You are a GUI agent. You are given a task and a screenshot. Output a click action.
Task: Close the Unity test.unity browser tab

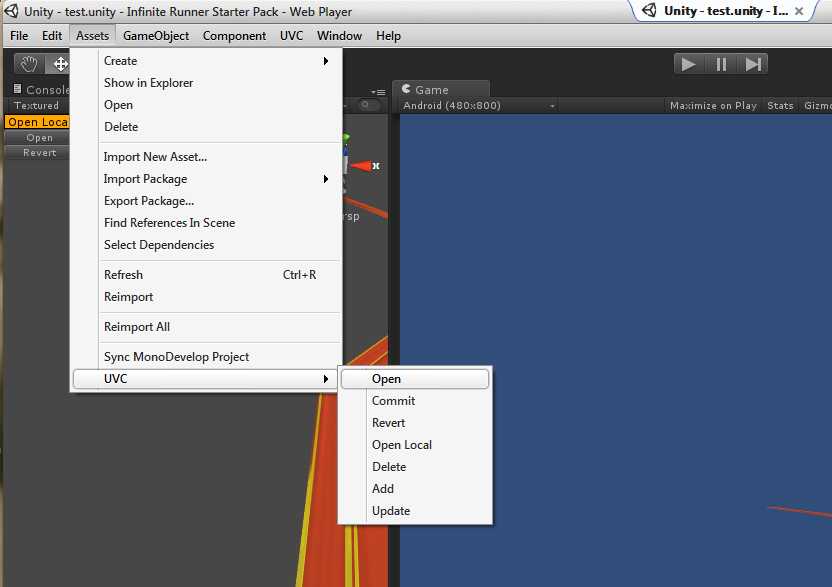799,11
